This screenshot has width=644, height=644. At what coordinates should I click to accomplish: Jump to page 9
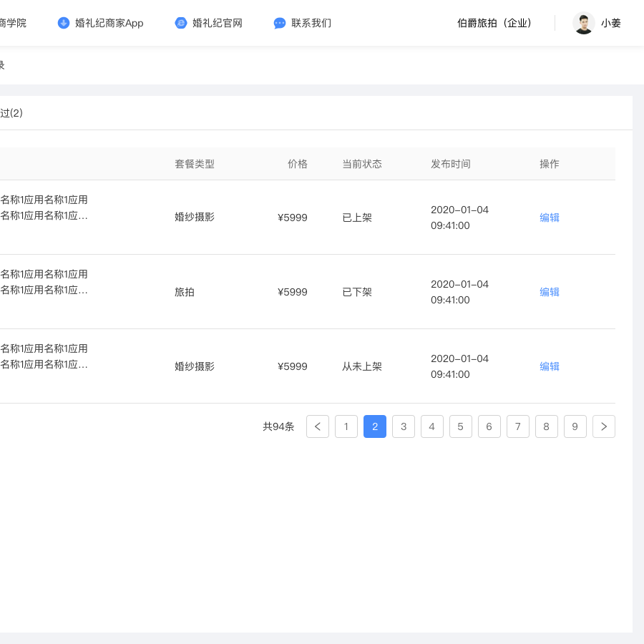[575, 426]
